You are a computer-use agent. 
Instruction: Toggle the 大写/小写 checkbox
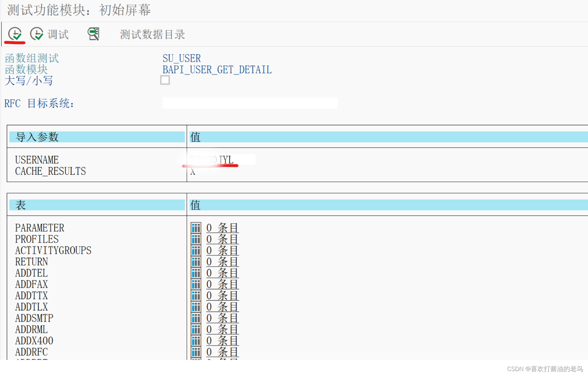[165, 80]
